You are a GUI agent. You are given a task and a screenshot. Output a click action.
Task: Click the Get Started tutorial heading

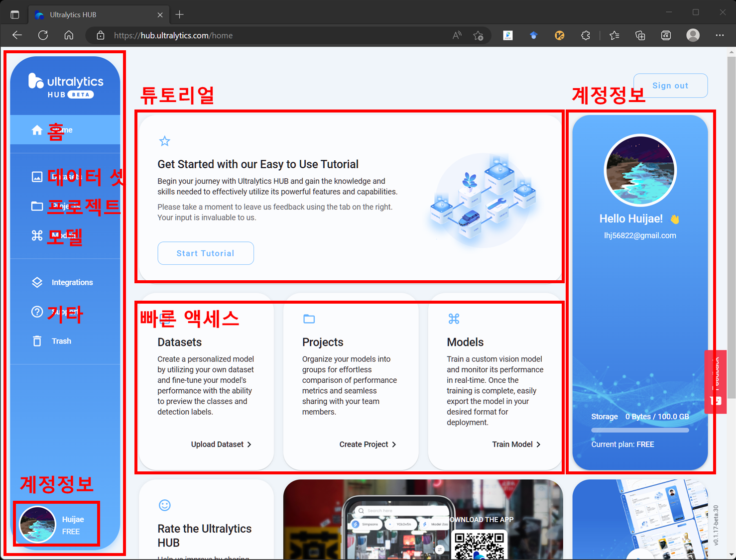[x=258, y=164]
